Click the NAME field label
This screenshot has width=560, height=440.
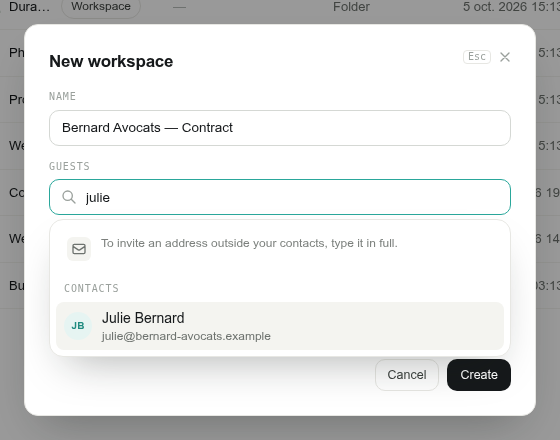[x=62, y=96]
